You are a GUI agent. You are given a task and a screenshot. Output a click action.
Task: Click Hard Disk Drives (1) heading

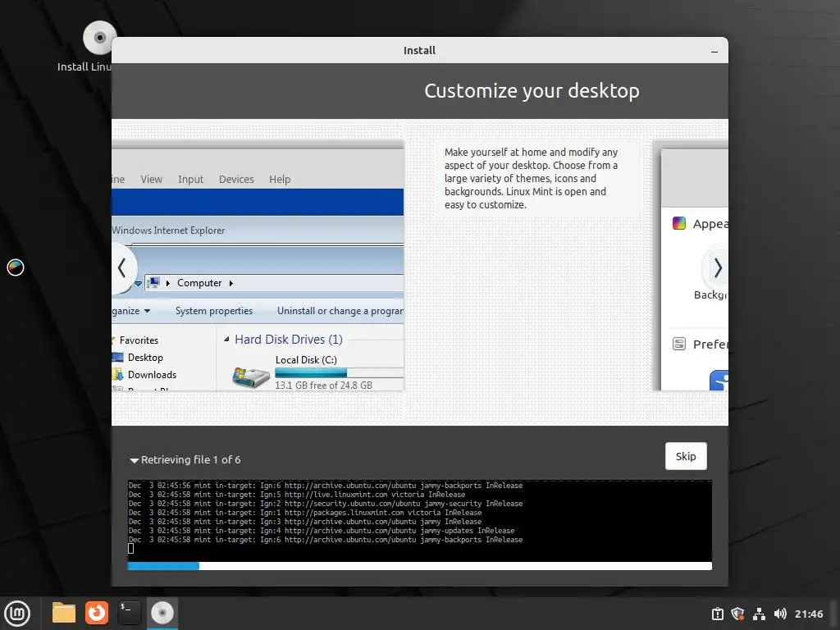coord(288,340)
